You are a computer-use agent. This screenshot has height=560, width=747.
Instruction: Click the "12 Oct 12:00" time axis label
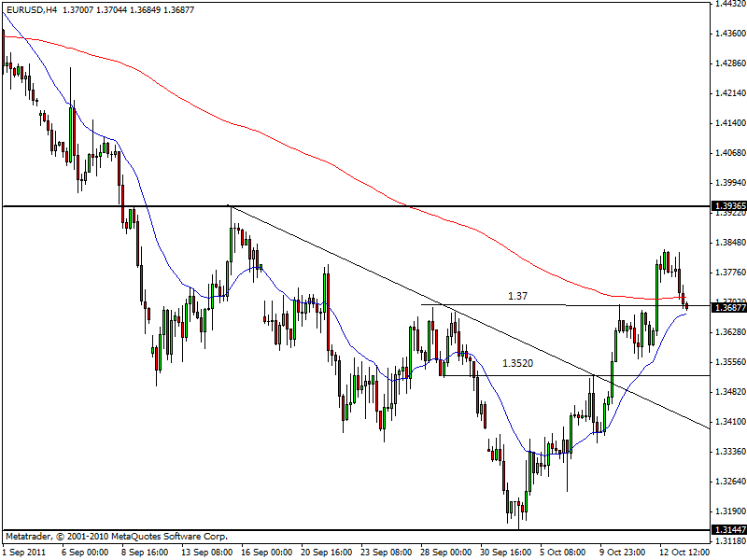(x=684, y=552)
